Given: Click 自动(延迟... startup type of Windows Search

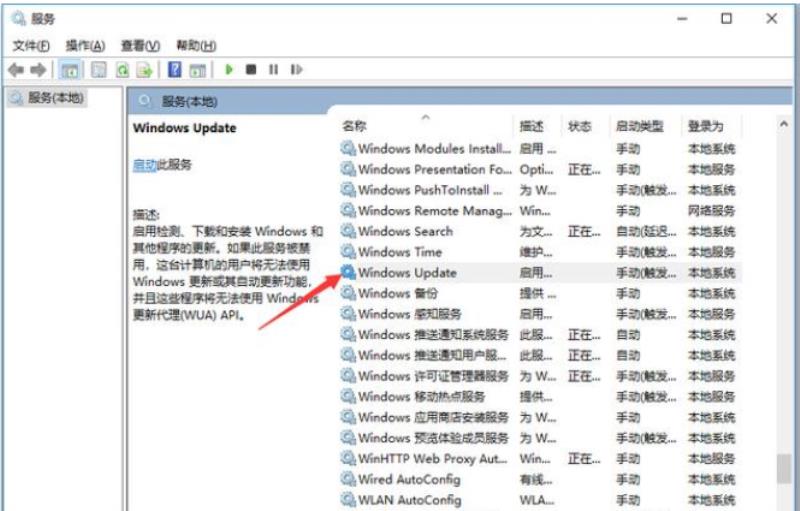Looking at the screenshot, I should 646,232.
